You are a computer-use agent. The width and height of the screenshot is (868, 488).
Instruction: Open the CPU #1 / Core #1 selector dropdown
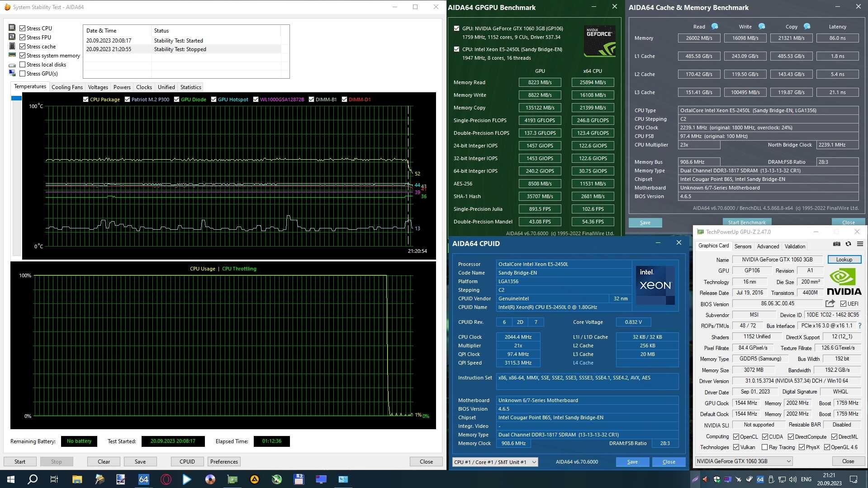coord(495,462)
